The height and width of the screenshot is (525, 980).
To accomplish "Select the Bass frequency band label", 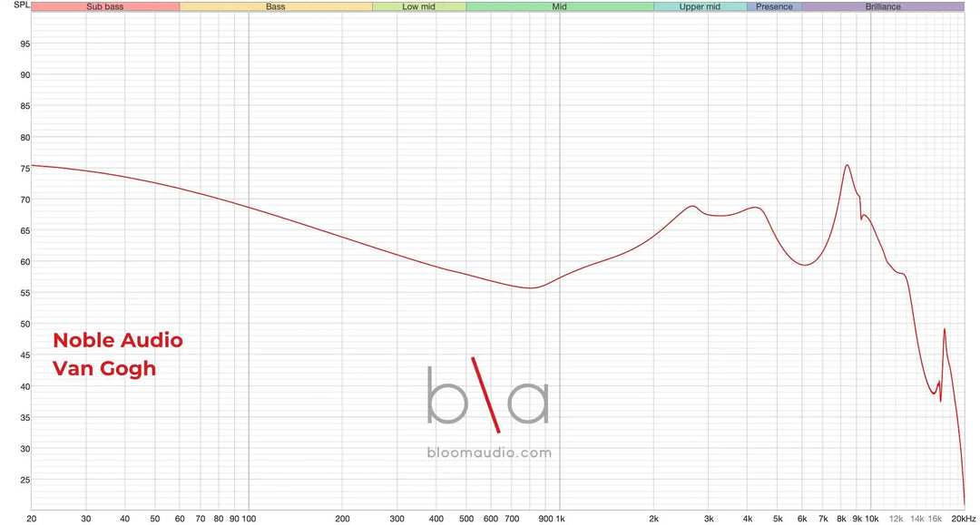I will pos(276,7).
